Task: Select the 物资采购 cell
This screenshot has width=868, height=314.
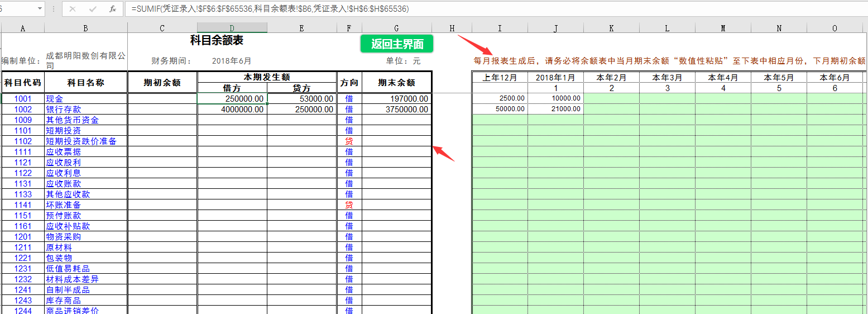Action: 86,237
